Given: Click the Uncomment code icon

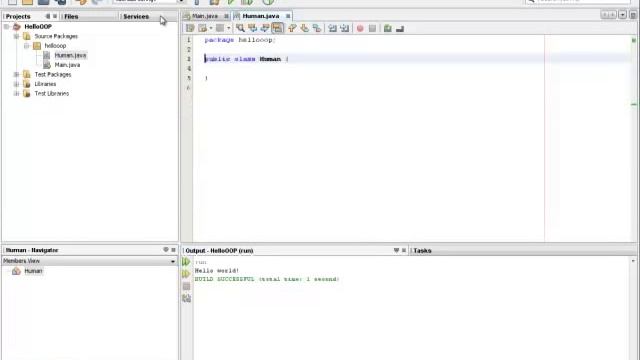Looking at the screenshot, I should 400,28.
